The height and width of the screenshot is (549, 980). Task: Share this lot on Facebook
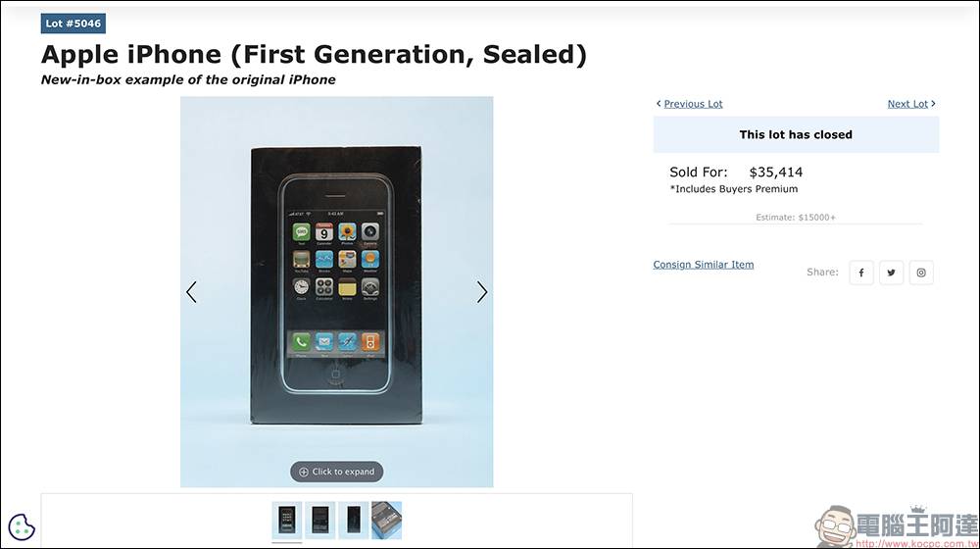pos(860,273)
